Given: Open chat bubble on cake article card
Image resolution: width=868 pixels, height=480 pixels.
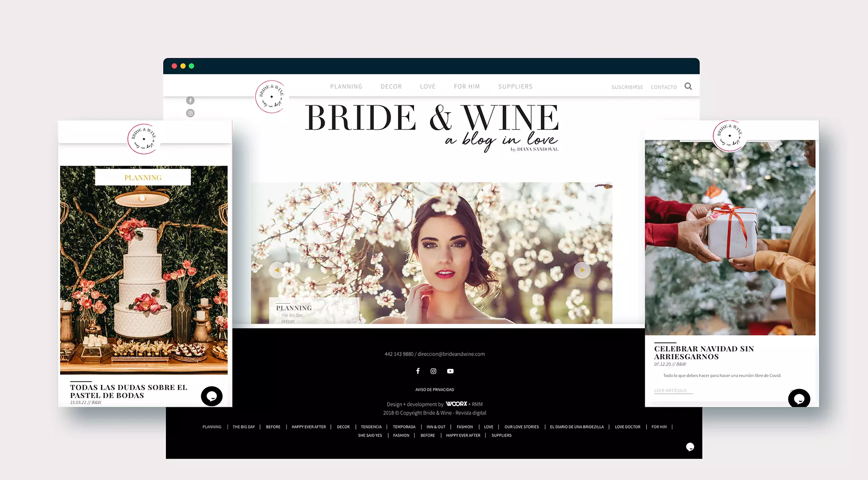Looking at the screenshot, I should [x=212, y=396].
